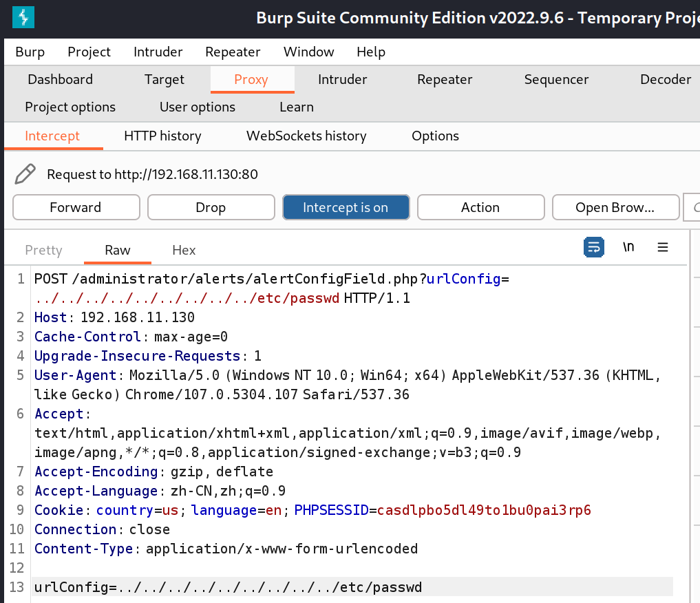The image size is (700, 603).
Task: Open the WebSockets history sub-tab
Action: pyautogui.click(x=306, y=136)
